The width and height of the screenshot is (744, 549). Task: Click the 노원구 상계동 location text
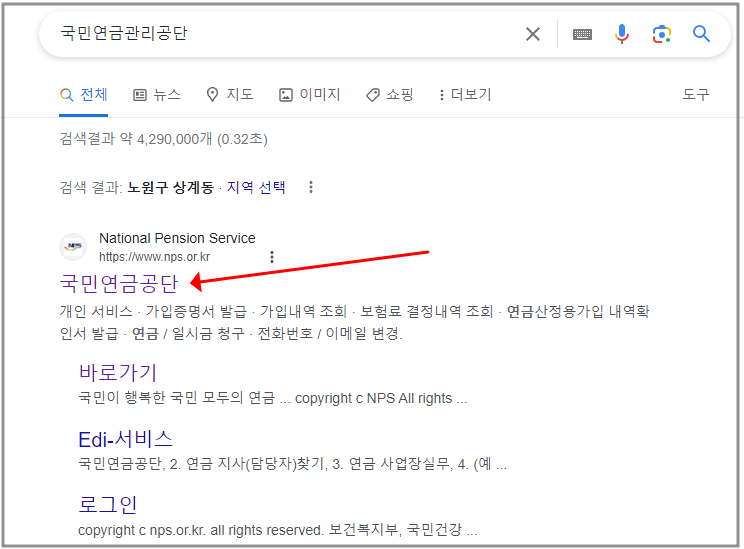click(171, 187)
